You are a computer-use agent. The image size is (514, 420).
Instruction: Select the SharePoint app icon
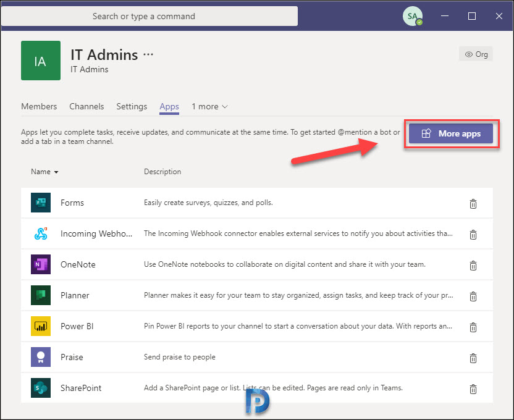(41, 387)
